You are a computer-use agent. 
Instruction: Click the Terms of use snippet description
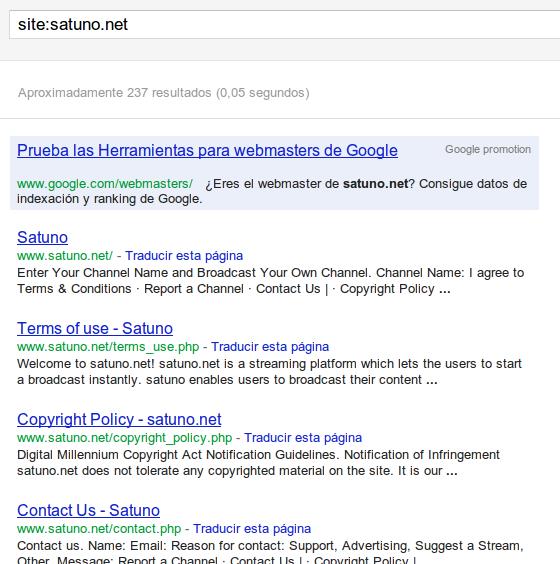point(269,372)
